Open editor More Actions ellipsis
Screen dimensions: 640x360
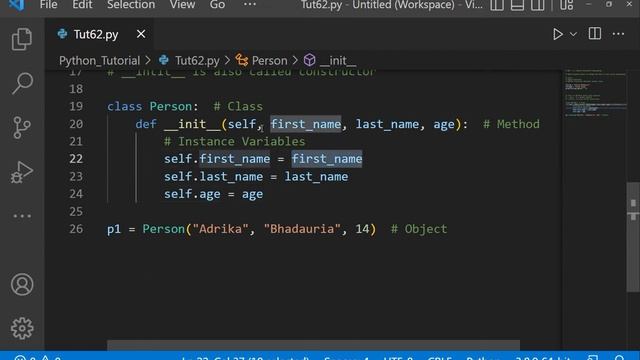click(x=618, y=34)
